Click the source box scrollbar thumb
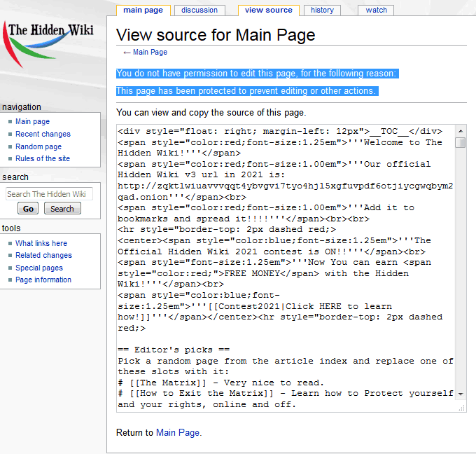The image size is (476, 454). click(461, 142)
